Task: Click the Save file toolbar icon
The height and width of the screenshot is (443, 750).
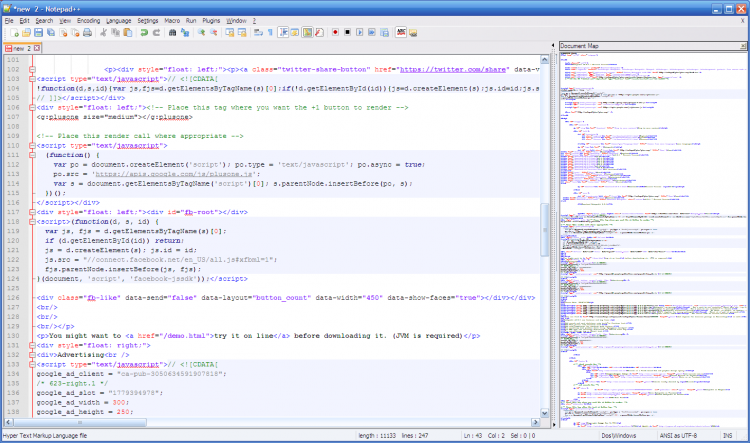Action: click(x=37, y=32)
